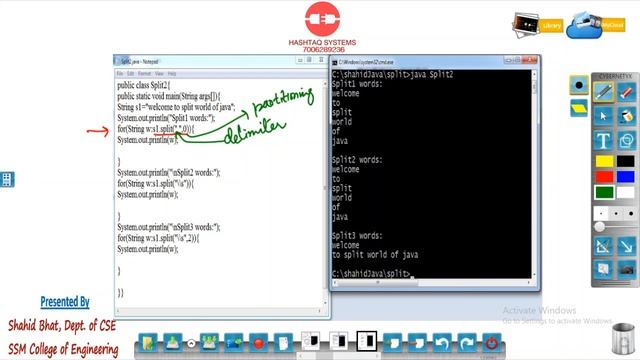Go to previous page icon with green arrow
The height and width of the screenshot is (360, 640).
(x=392, y=343)
